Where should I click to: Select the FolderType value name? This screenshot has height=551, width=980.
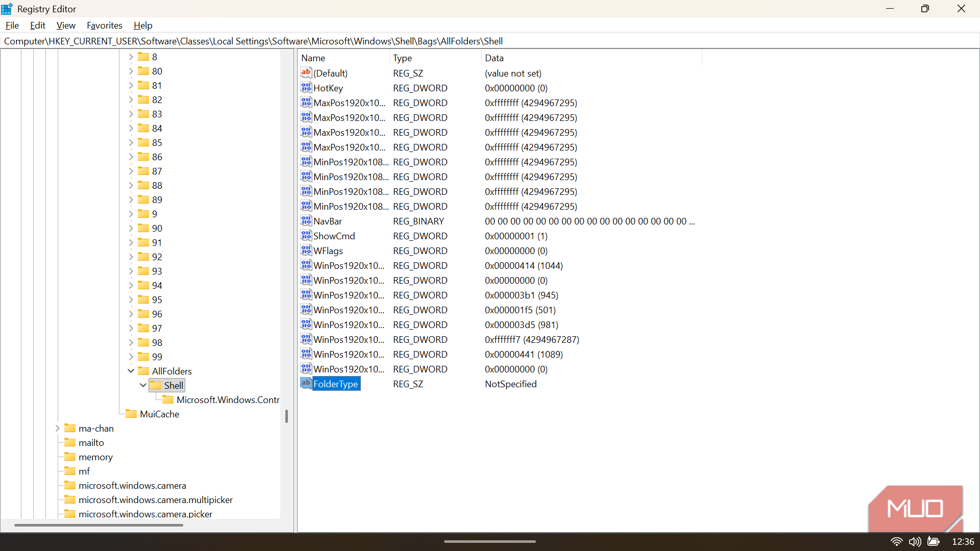pyautogui.click(x=336, y=384)
